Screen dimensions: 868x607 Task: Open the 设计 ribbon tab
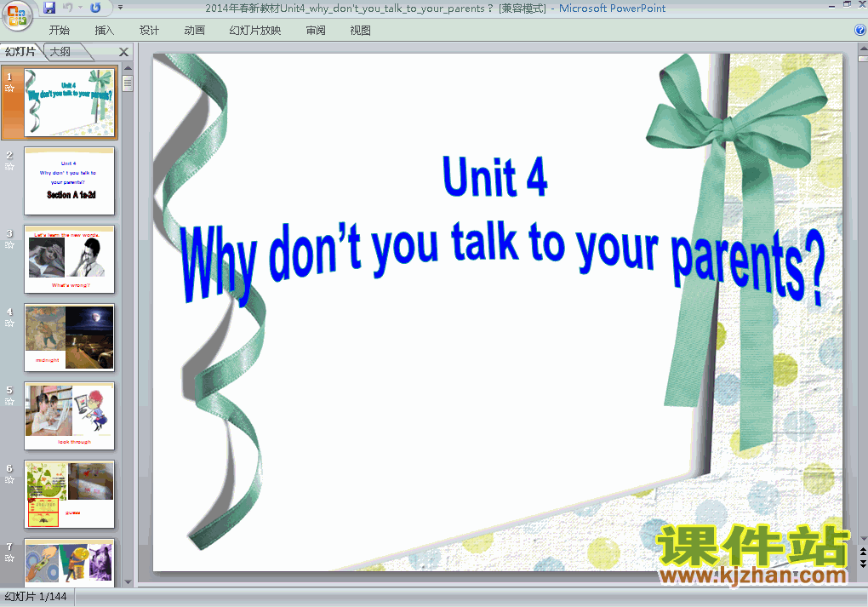pyautogui.click(x=149, y=31)
